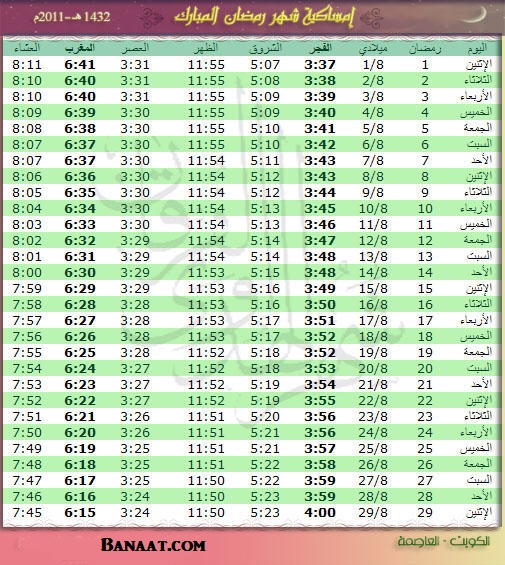
Task: Click the ornament left of the title
Action: tap(150, 18)
